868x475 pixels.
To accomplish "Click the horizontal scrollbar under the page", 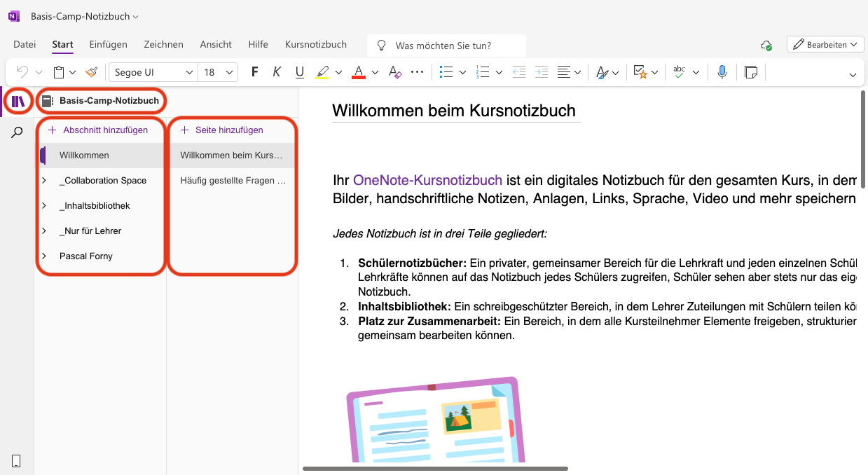I will [435, 468].
